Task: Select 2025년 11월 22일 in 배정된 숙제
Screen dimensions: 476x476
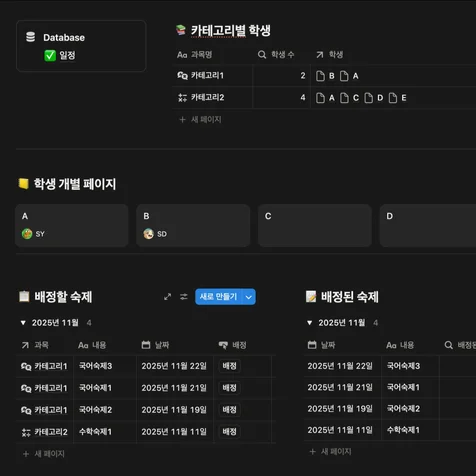Action: point(343,366)
